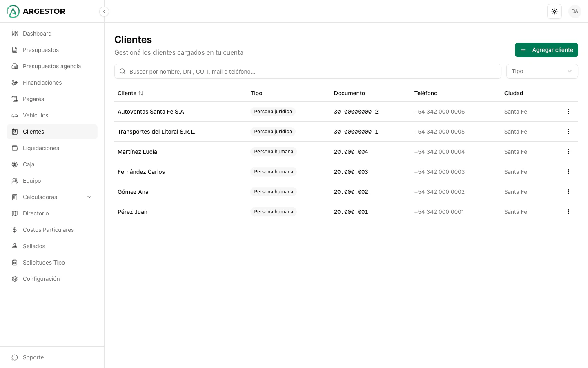Go to Calculadoras in the sidebar
The height and width of the screenshot is (368, 588).
coord(52,197)
